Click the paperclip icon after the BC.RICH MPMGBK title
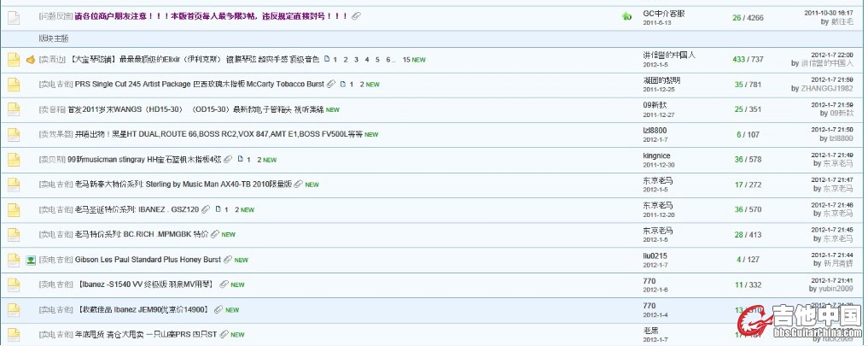Image resolution: width=868 pixels, height=346 pixels. point(215,234)
